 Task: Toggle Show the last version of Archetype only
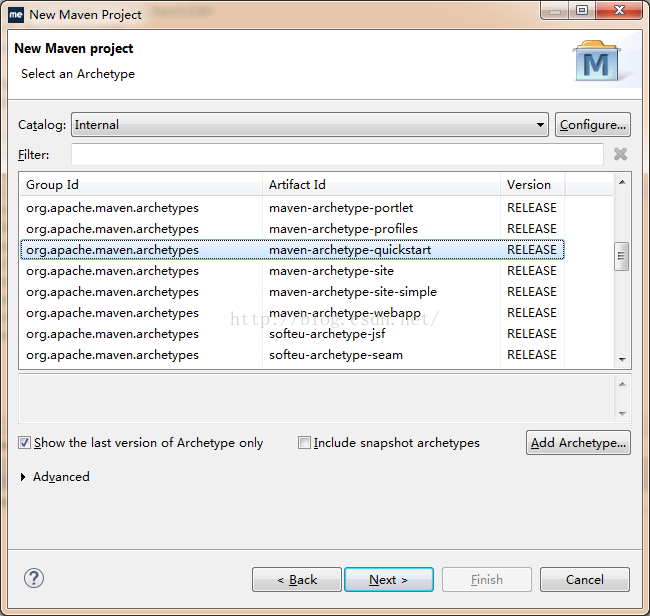[24, 443]
